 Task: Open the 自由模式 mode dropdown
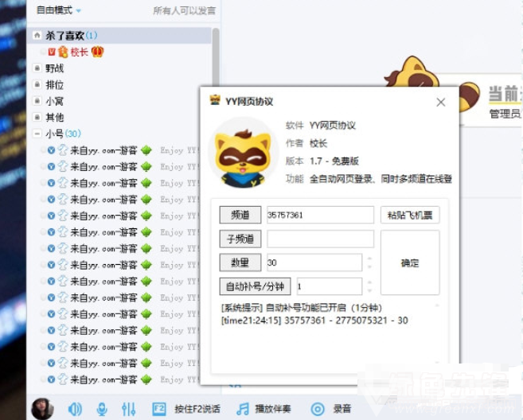pos(58,10)
